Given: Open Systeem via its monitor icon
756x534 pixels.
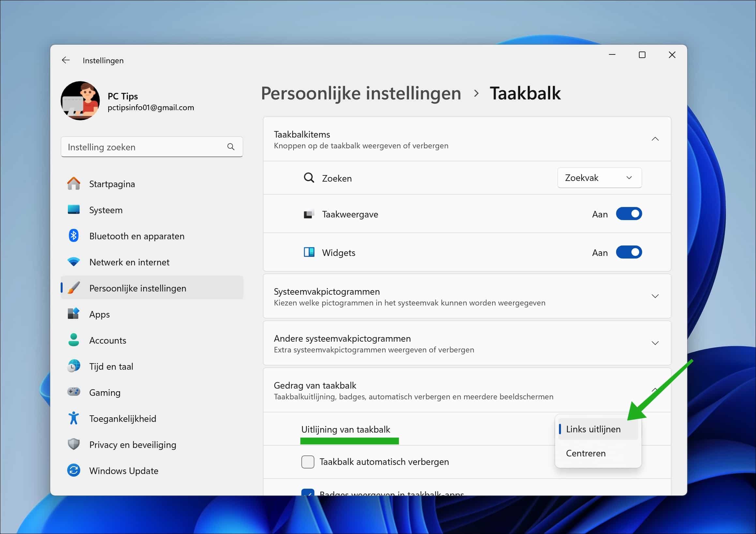Looking at the screenshot, I should 74,210.
